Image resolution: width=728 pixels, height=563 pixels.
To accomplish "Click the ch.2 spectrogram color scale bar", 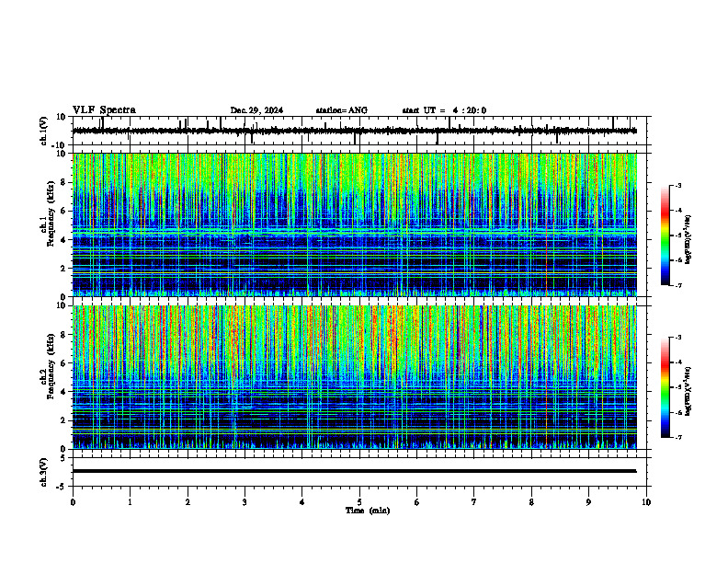I will 665,387.
